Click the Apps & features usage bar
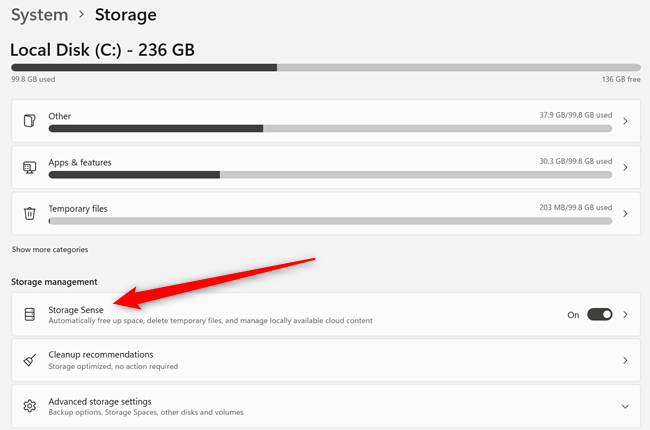Image resolution: width=650 pixels, height=430 pixels. pyautogui.click(x=330, y=174)
